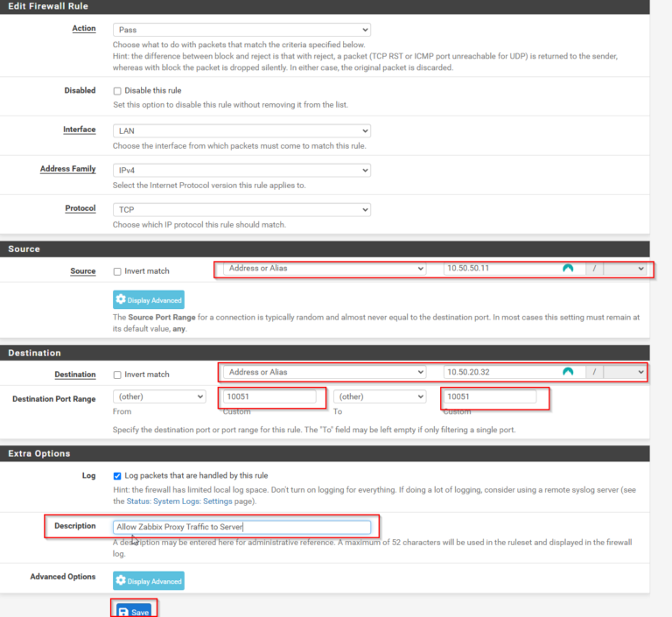Check Invert match for Destination

[117, 375]
